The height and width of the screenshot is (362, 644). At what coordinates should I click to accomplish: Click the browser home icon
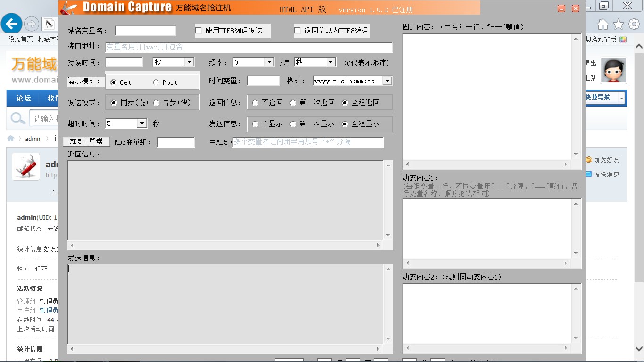(x=603, y=25)
